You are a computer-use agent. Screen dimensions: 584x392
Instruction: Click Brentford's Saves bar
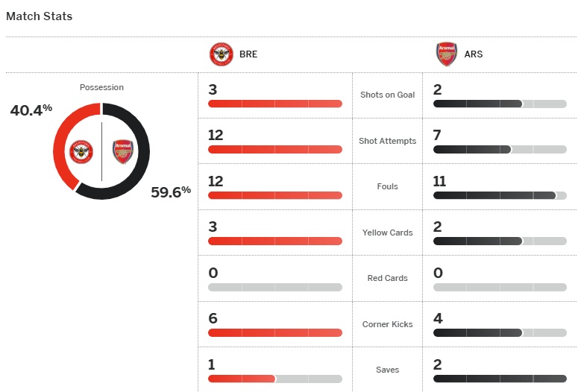click(275, 379)
